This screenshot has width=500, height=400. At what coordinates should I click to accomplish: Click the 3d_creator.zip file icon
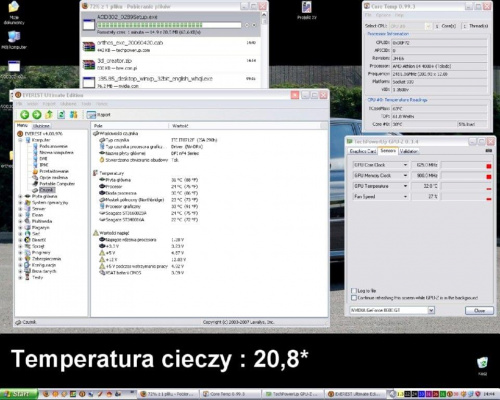89,64
